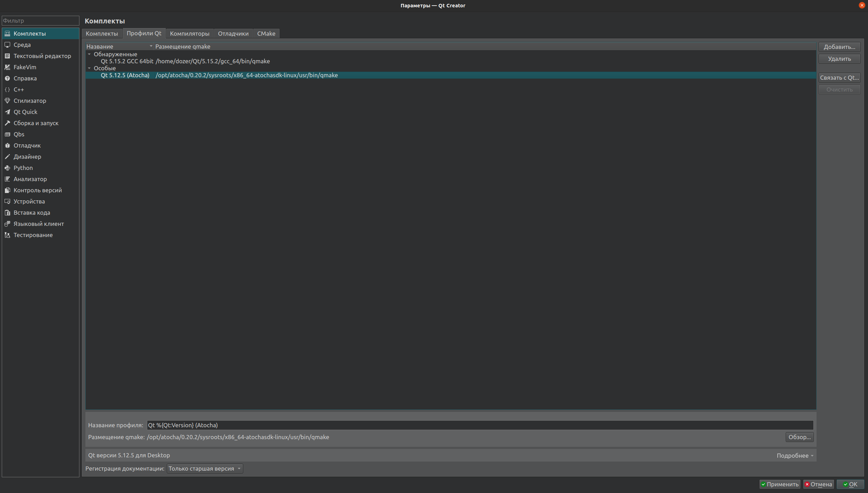
Task: Select the Дизайнер pencil icon
Action: tap(7, 157)
